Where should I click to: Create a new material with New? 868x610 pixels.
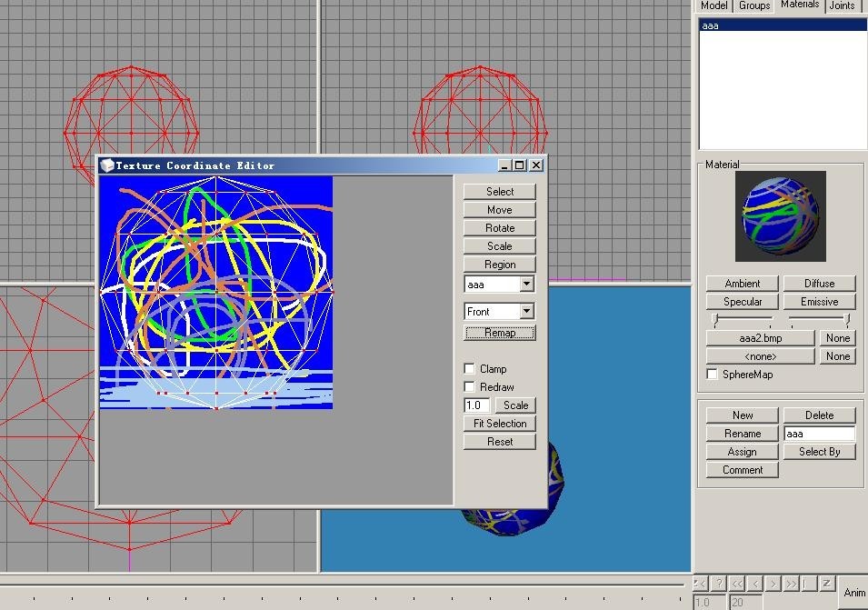pyautogui.click(x=743, y=415)
